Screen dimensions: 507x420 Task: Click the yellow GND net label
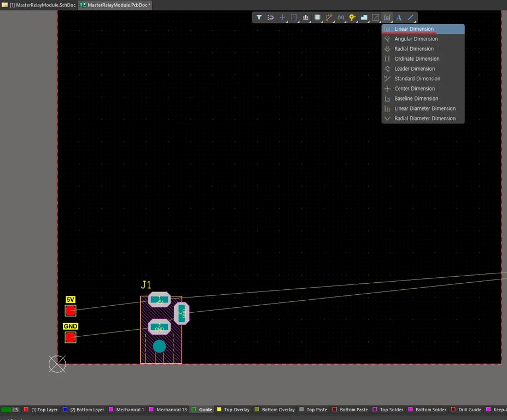[71, 326]
